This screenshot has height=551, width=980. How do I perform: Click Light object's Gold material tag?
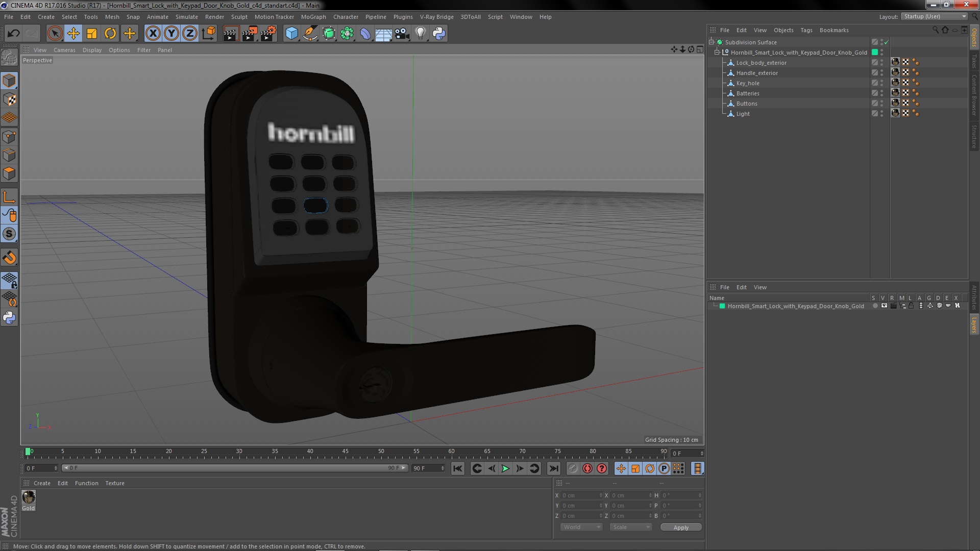tap(895, 113)
